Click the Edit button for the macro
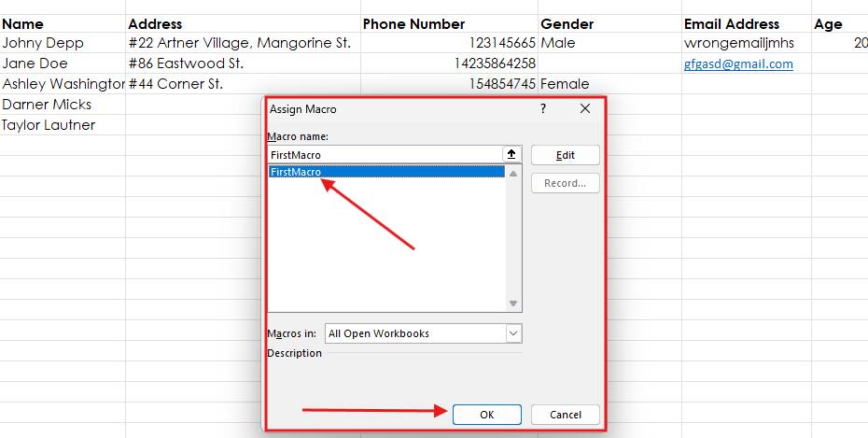This screenshot has width=868, height=438. [x=565, y=155]
